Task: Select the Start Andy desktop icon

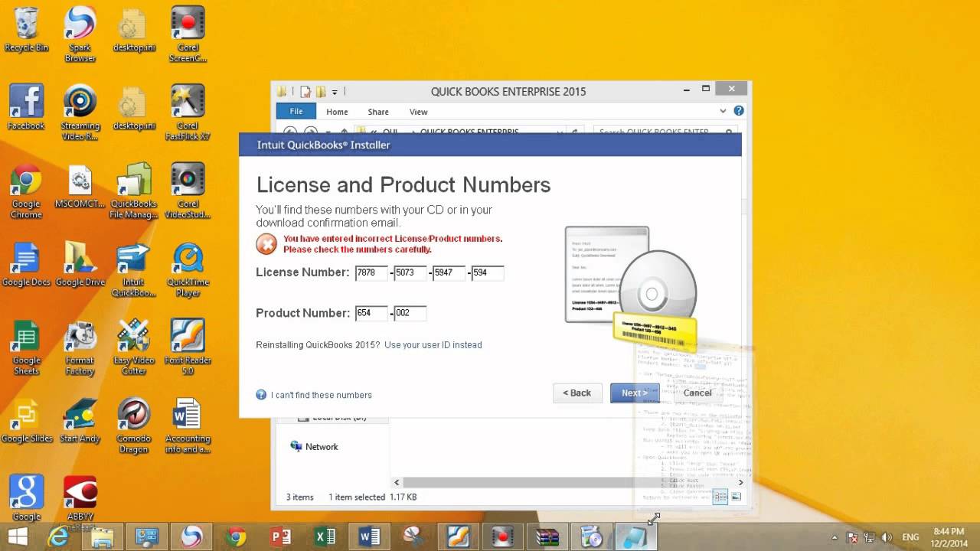Action: point(80,421)
